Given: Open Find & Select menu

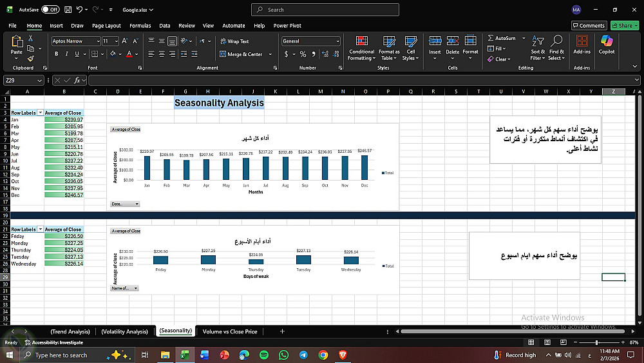Looking at the screenshot, I should [x=556, y=48].
